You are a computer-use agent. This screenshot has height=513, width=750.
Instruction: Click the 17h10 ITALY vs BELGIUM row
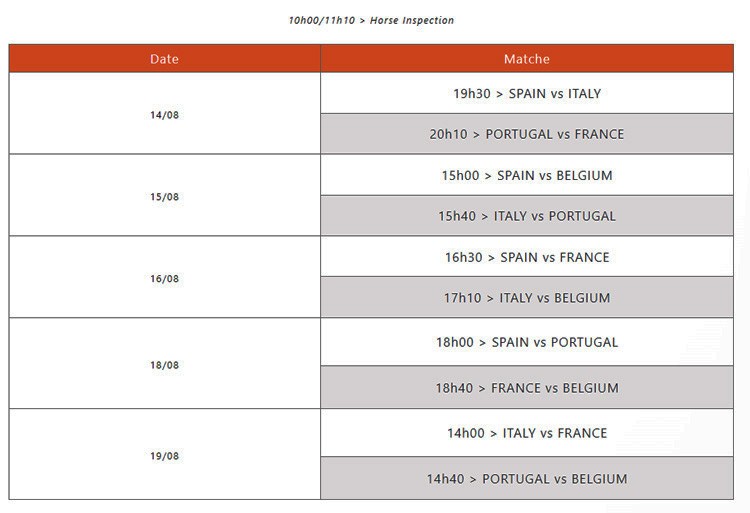526,298
